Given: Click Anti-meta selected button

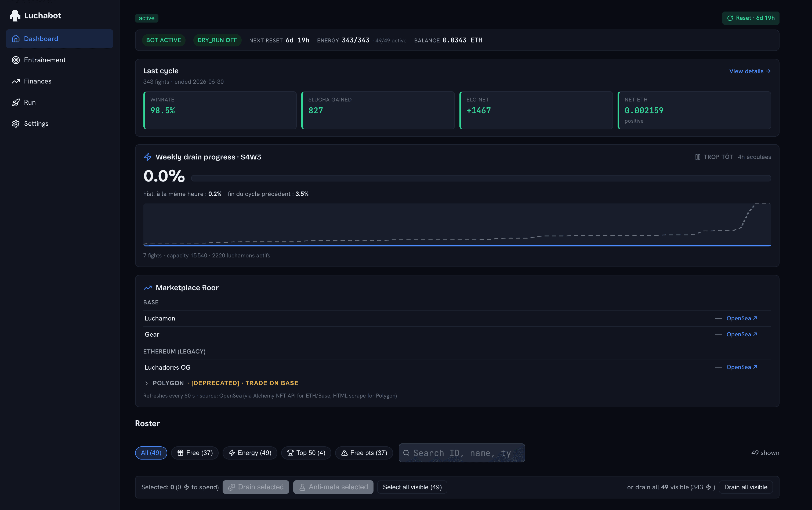Looking at the screenshot, I should click(333, 487).
